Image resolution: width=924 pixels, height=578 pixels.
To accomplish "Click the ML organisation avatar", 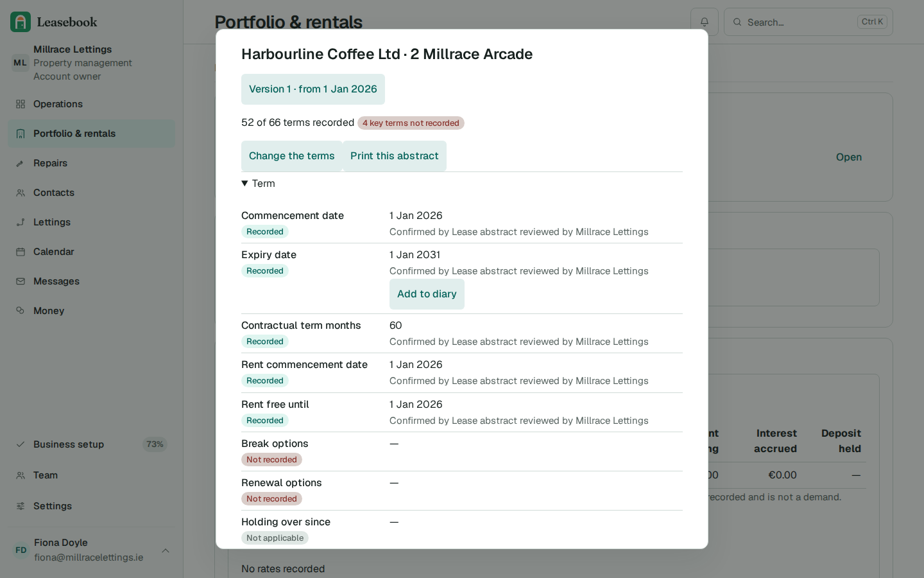I will pos(20,63).
